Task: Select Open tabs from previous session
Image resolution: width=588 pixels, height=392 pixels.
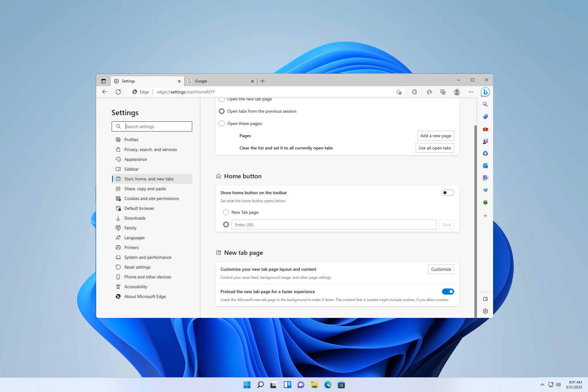Action: (x=221, y=111)
